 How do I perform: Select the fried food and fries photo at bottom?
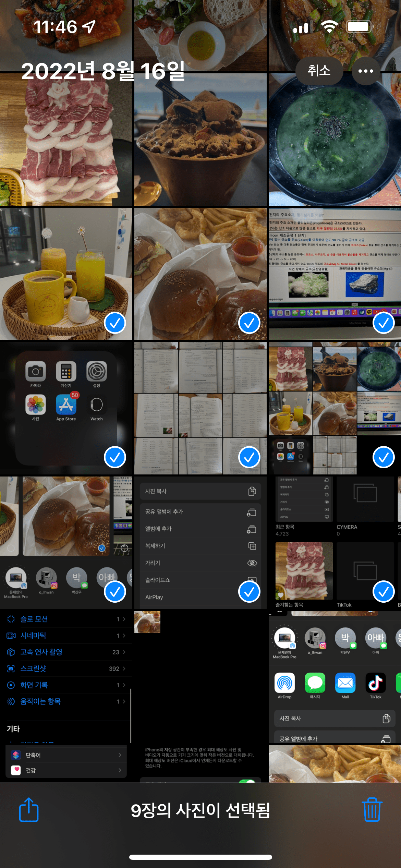[335, 764]
